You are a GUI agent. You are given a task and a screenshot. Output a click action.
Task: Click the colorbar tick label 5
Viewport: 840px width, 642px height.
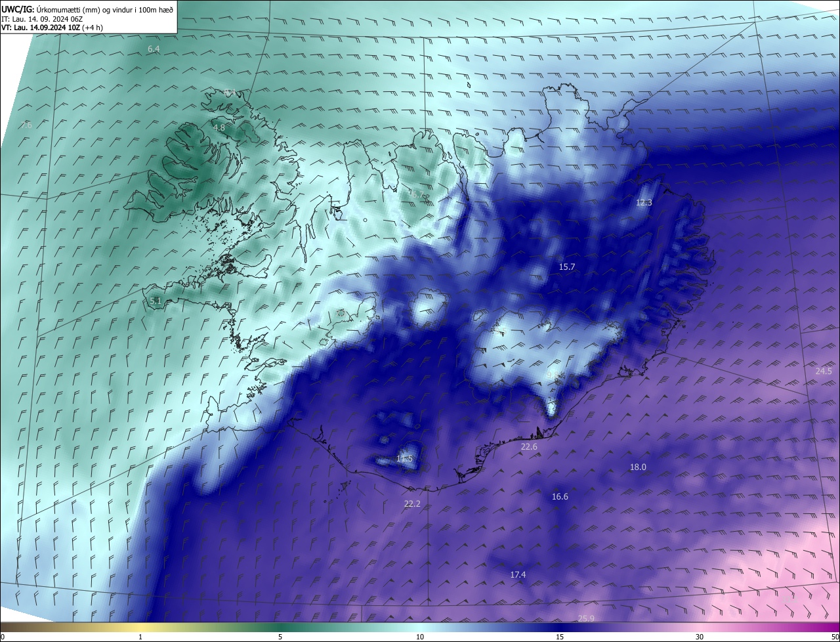click(280, 637)
